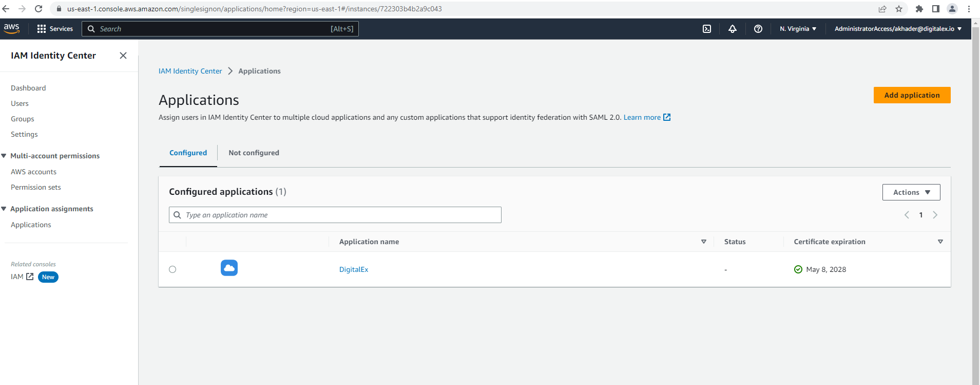Open the Services grid menu
This screenshot has height=385, width=980.
coord(55,29)
